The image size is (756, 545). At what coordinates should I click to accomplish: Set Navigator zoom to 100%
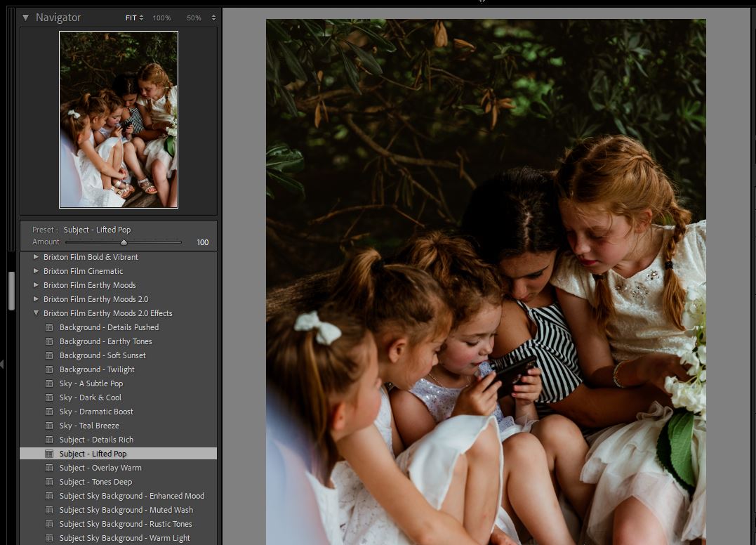[162, 18]
